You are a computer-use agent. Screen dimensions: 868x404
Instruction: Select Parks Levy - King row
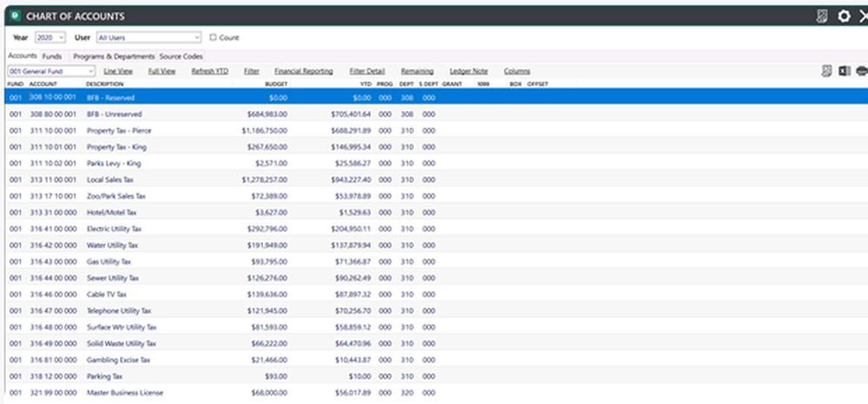tap(437, 163)
